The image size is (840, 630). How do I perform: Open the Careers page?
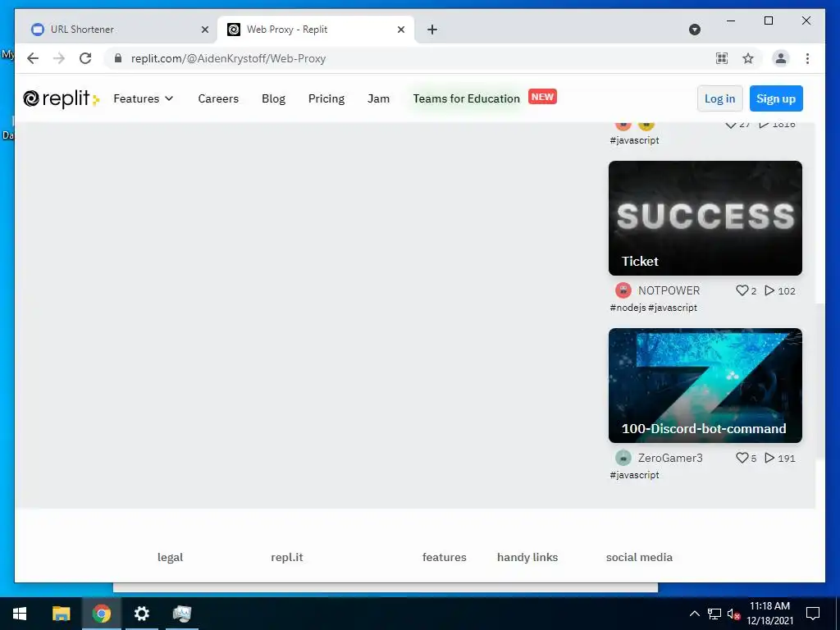[x=218, y=98]
